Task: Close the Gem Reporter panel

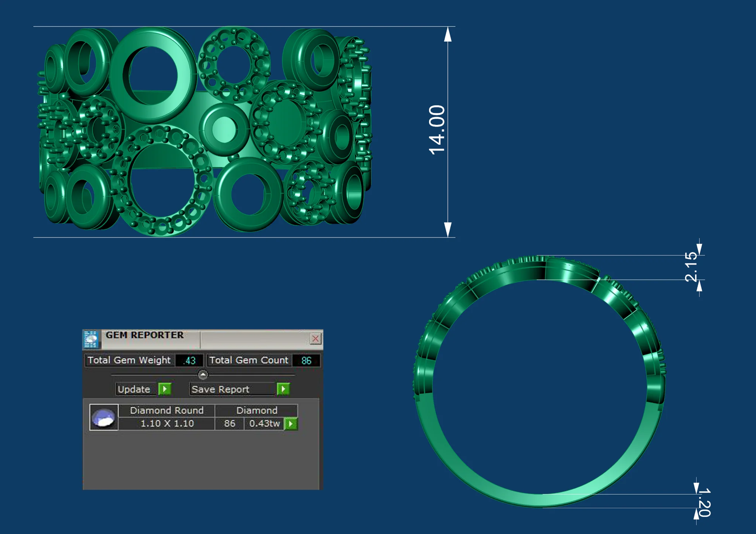Action: 315,338
